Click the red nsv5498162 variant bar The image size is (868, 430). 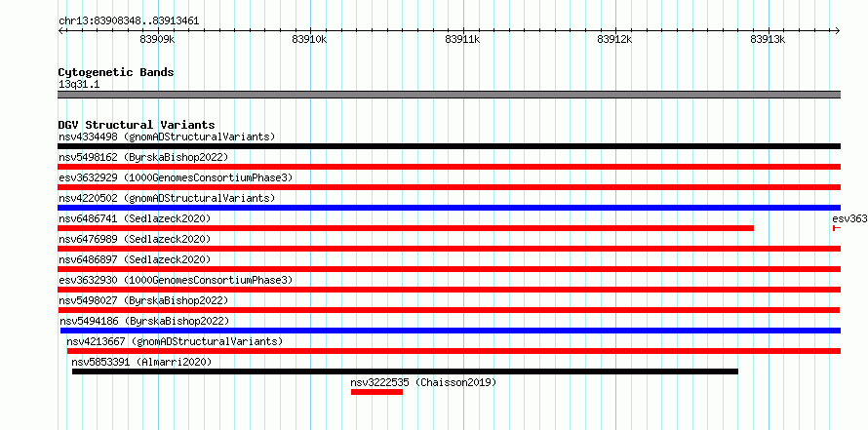449,167
